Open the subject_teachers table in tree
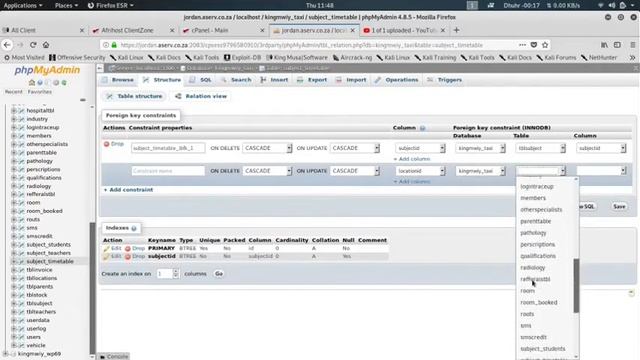Screen dimensions: 640x360 (48, 253)
